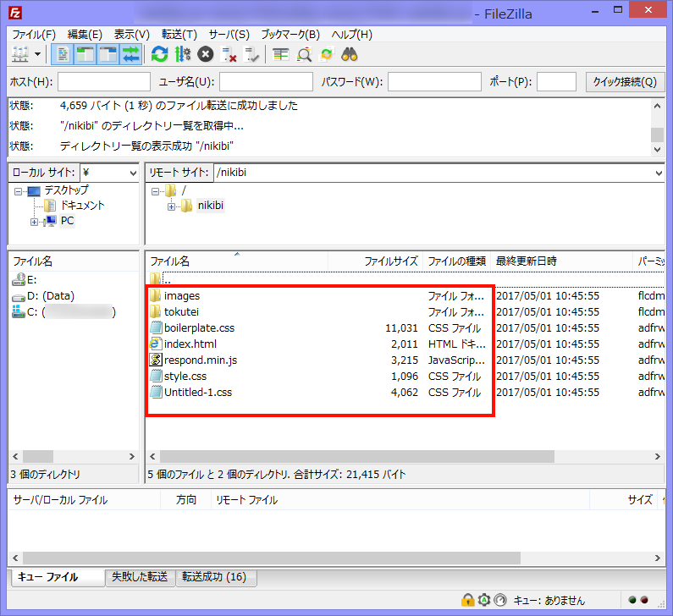Disconnect from the current server
The image size is (673, 616).
(229, 54)
